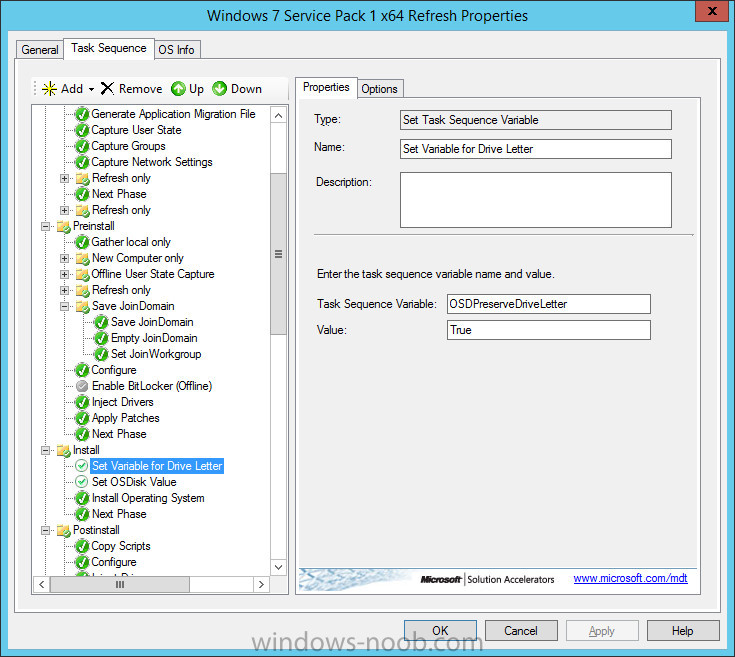This screenshot has width=735, height=657.
Task: Select Next Phase under the Install group
Action: [x=119, y=514]
